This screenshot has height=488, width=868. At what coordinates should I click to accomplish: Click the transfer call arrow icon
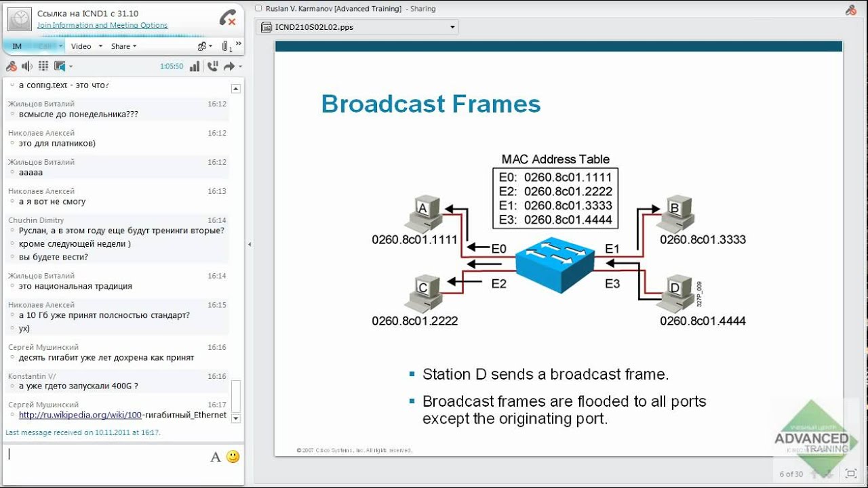pyautogui.click(x=229, y=66)
